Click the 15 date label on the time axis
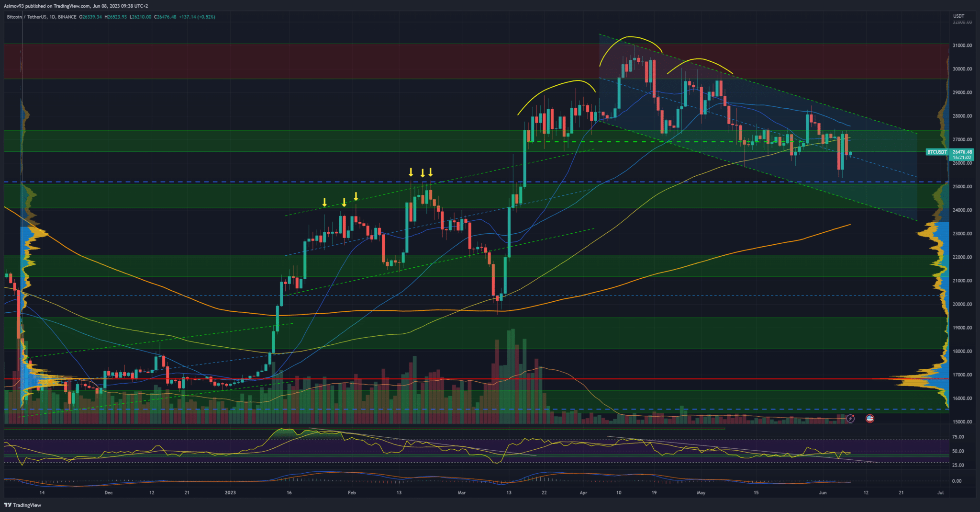Viewport: 980px width, 512px height. point(756,493)
